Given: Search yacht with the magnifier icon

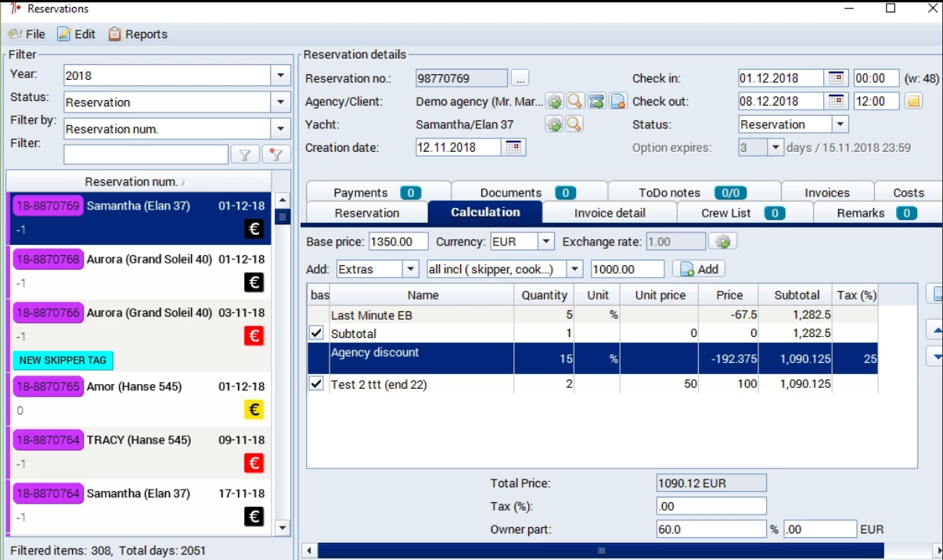Looking at the screenshot, I should click(575, 124).
